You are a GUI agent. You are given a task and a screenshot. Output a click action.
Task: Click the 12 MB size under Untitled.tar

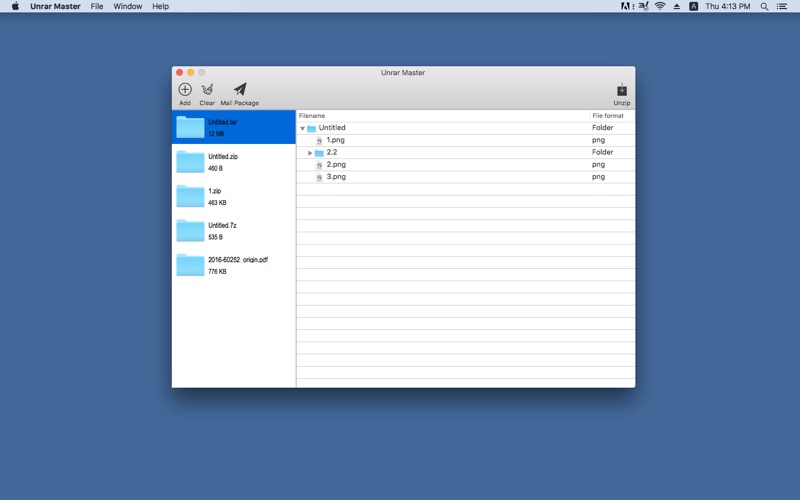tap(216, 134)
